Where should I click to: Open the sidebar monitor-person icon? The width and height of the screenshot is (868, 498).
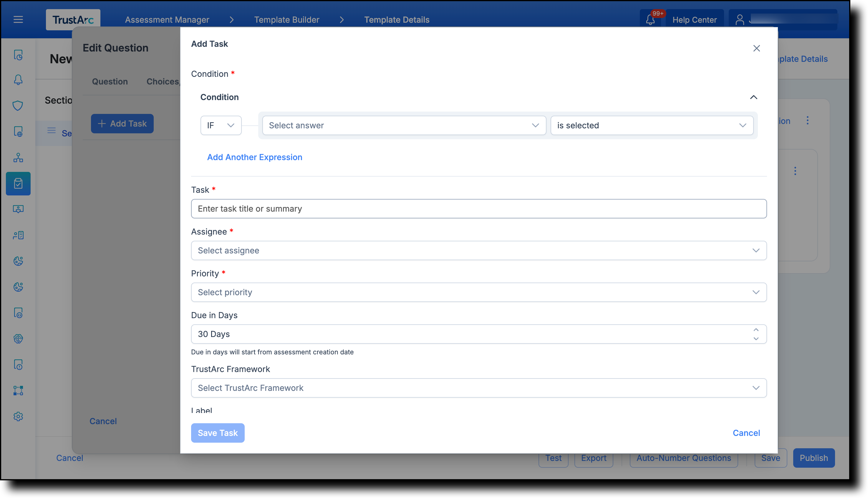tap(18, 209)
